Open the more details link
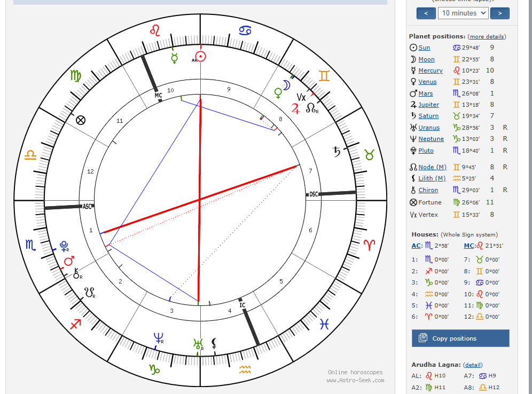 click(487, 37)
